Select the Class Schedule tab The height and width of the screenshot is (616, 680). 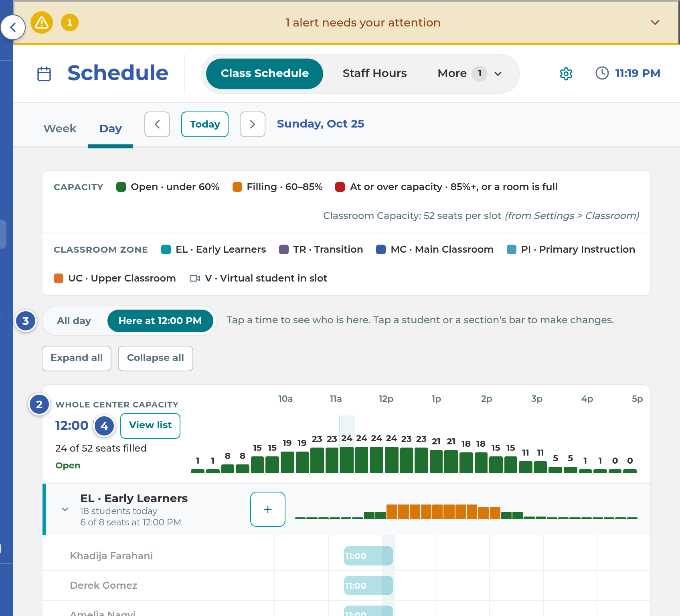pos(265,73)
